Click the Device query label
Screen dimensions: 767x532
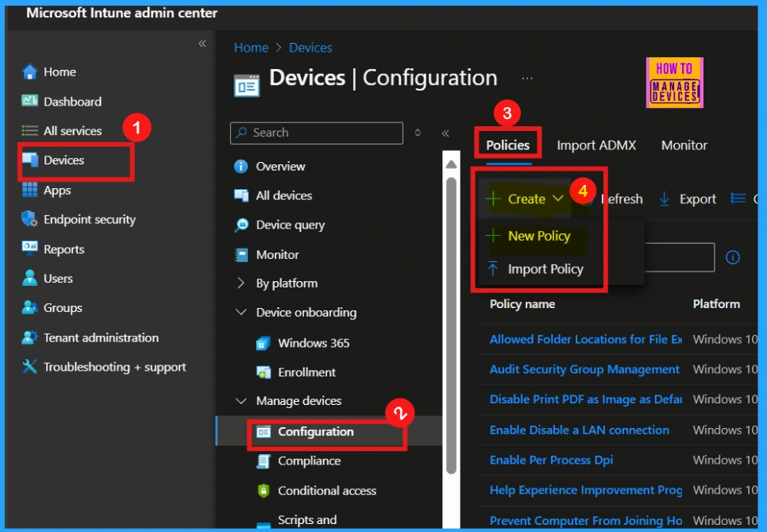click(290, 225)
